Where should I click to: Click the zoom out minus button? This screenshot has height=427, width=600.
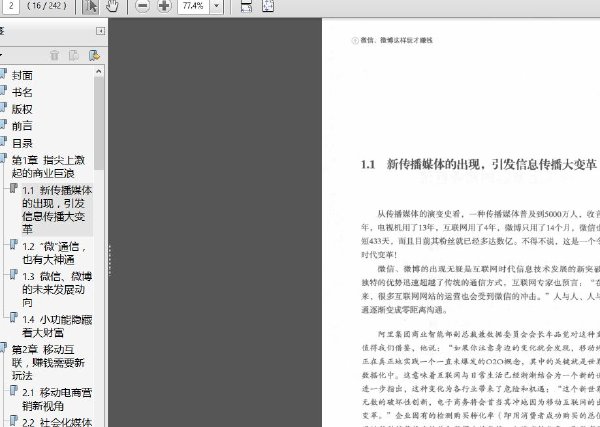tap(142, 6)
